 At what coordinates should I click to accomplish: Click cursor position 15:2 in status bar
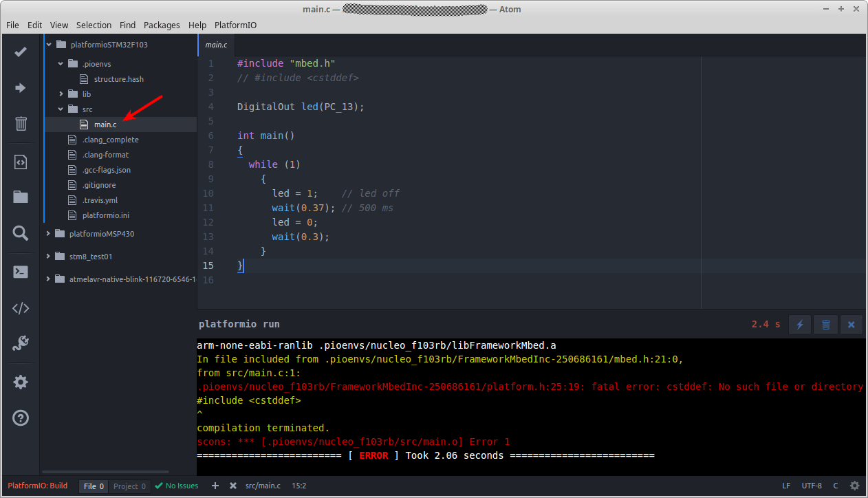click(299, 486)
